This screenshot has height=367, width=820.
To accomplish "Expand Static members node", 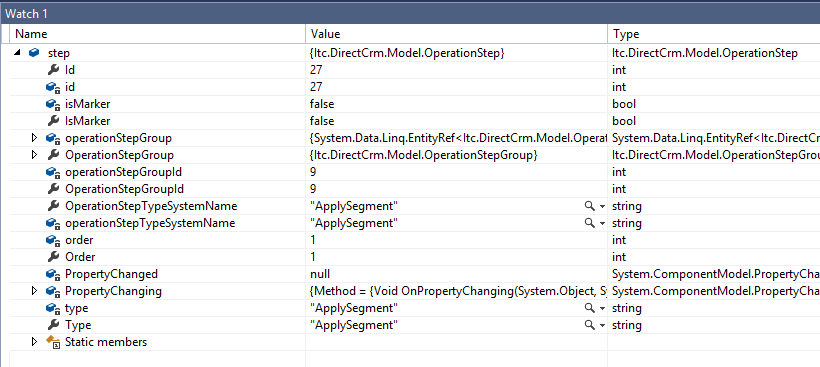I will click(35, 342).
